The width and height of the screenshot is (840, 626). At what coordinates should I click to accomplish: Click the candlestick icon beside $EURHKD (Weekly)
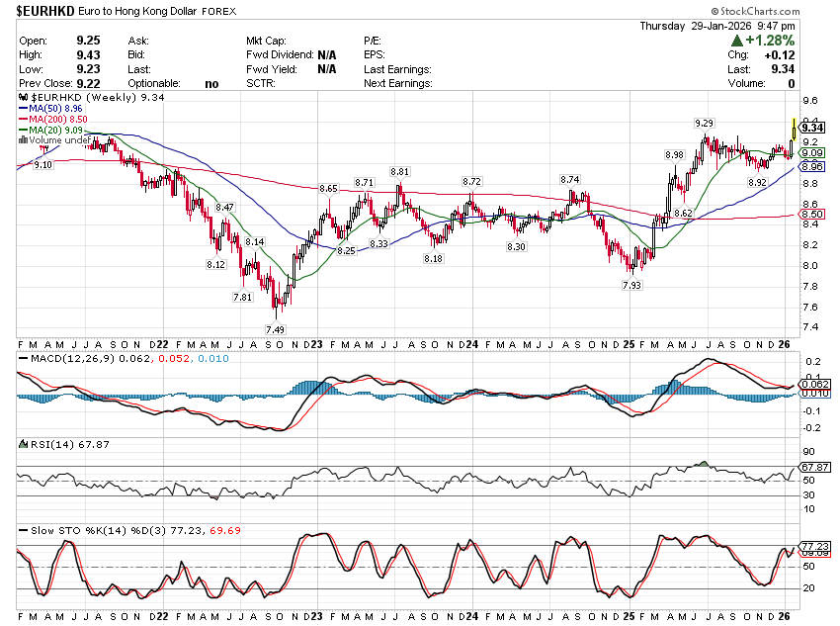pos(25,98)
